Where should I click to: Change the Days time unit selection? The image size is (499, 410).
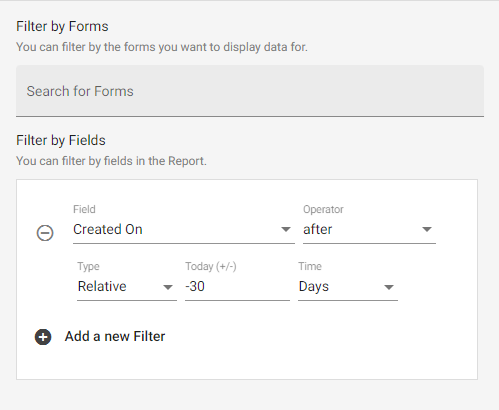click(x=348, y=287)
